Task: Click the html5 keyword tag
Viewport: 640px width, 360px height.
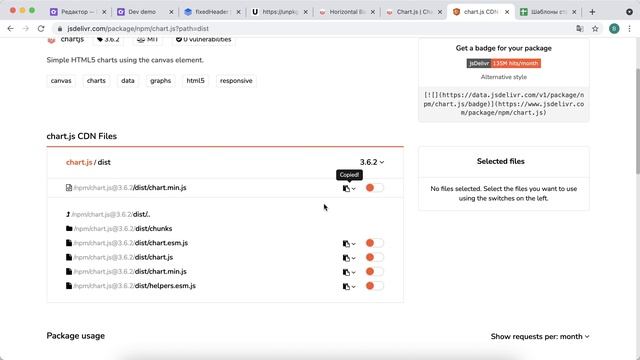Action: coord(196,81)
